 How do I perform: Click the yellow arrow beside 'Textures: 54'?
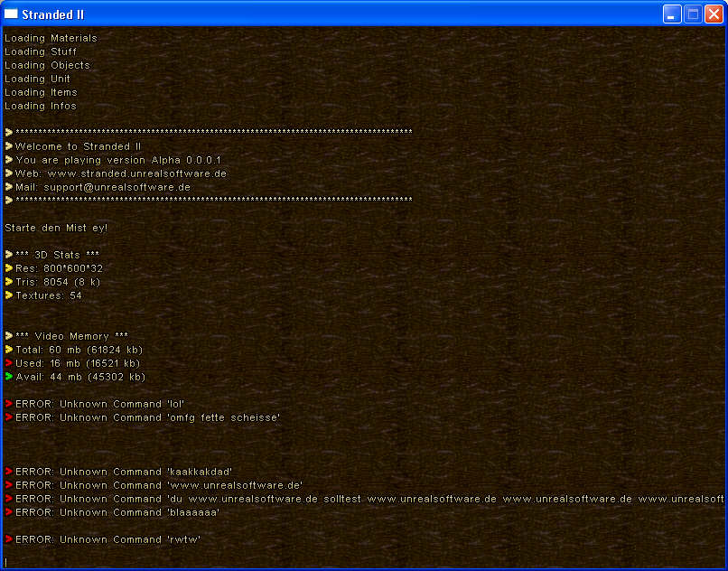point(8,295)
